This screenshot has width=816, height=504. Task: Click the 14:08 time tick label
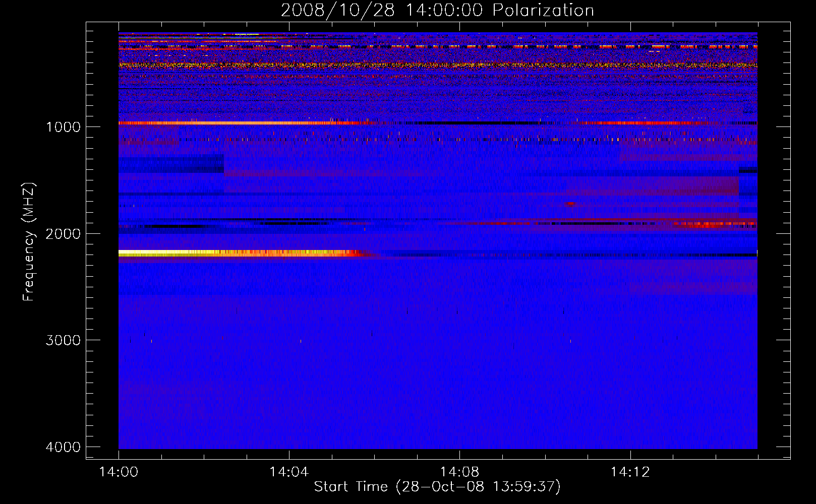coord(459,472)
